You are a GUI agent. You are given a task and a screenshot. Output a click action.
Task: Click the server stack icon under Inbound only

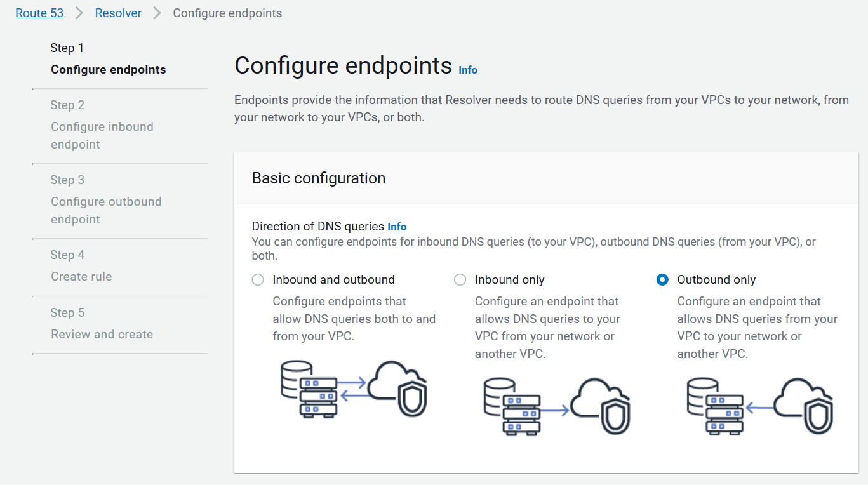click(x=513, y=407)
